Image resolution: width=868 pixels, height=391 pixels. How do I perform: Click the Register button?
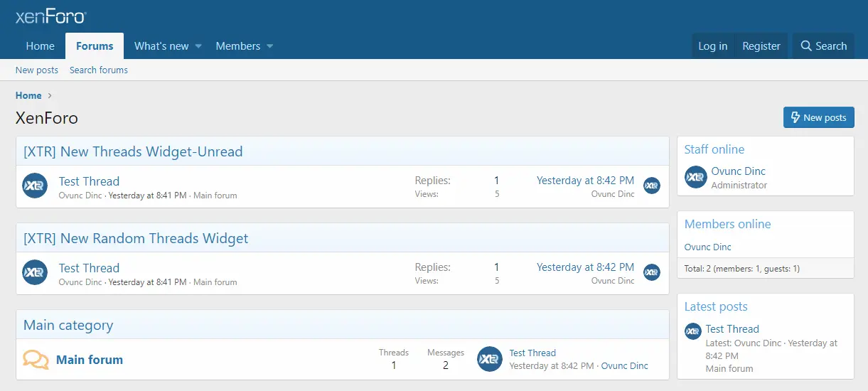[761, 46]
